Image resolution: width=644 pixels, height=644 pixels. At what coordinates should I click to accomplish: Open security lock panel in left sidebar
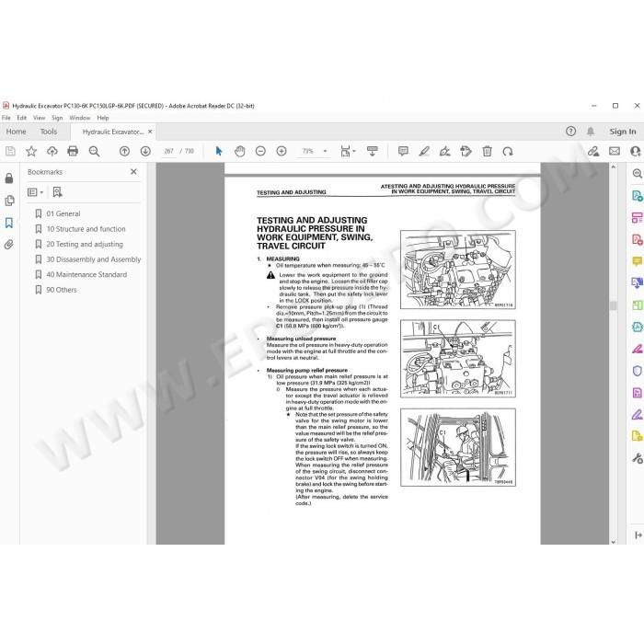click(9, 178)
